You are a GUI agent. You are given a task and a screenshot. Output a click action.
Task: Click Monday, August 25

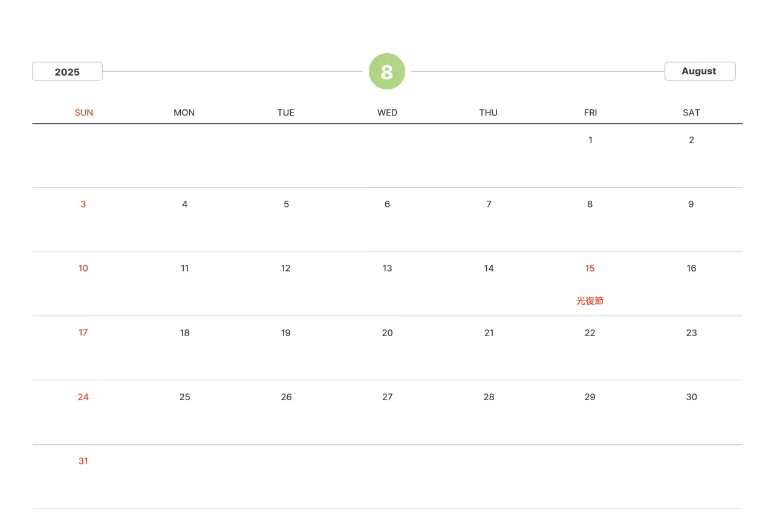point(185,397)
